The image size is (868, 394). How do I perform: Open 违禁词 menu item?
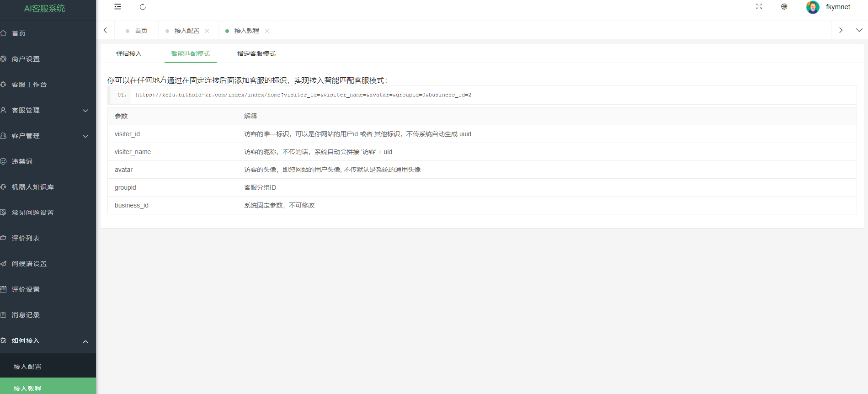[x=48, y=161]
